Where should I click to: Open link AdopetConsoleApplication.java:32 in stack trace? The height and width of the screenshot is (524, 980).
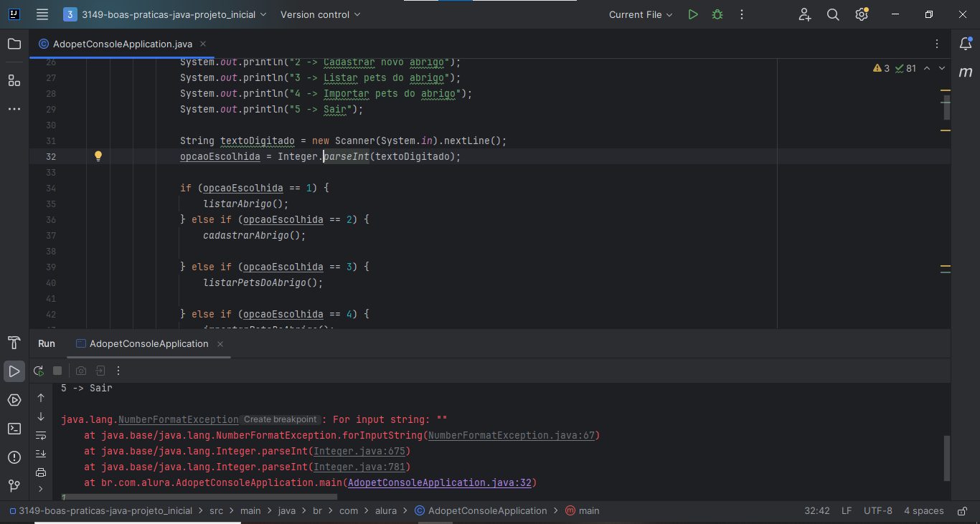tap(440, 482)
